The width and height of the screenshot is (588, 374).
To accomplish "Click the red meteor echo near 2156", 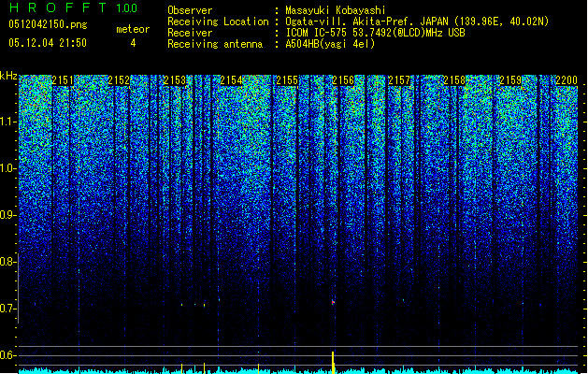I will (x=333, y=302).
